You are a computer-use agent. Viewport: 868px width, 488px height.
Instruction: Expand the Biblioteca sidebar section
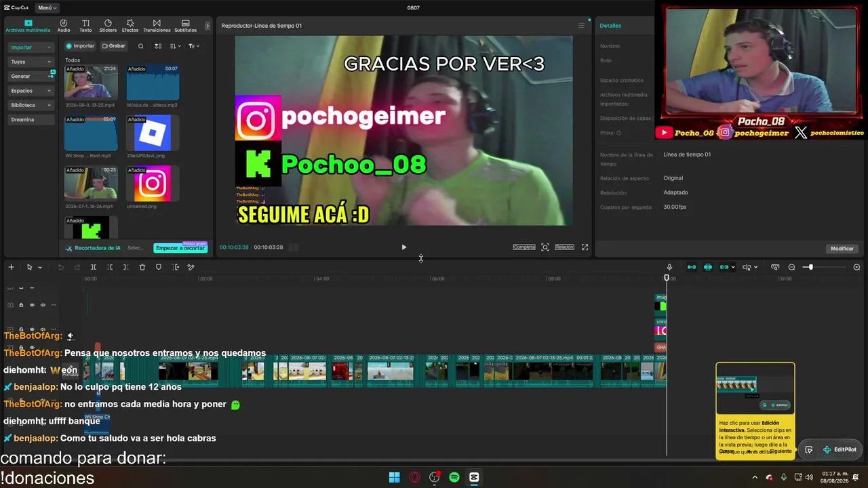[31, 105]
